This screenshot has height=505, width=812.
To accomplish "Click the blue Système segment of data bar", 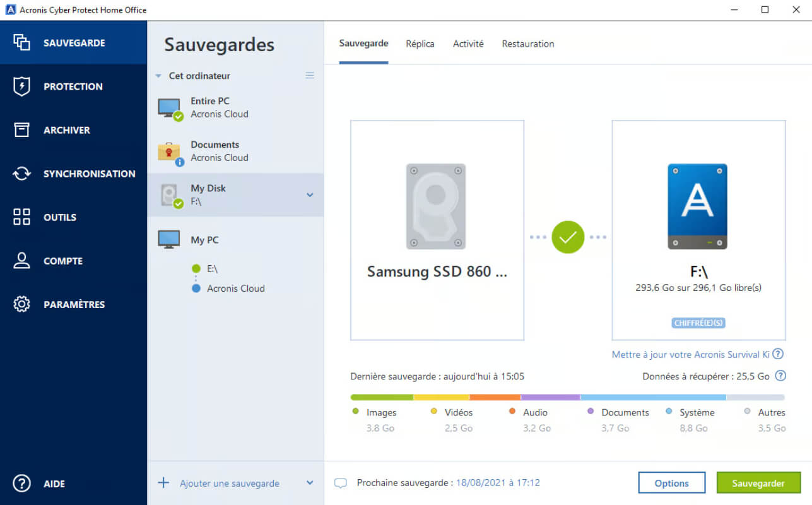I will [x=653, y=397].
